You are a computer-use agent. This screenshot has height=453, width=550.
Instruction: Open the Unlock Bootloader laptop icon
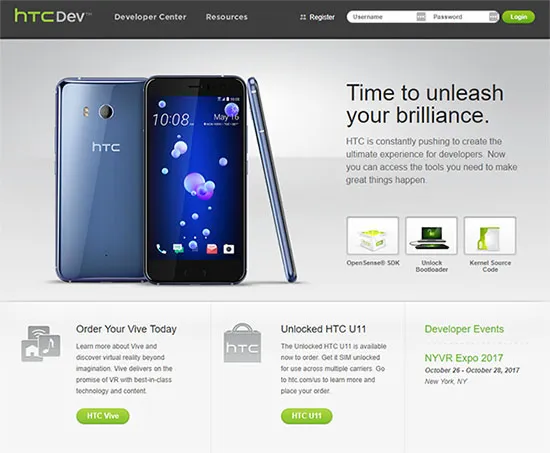tap(431, 235)
